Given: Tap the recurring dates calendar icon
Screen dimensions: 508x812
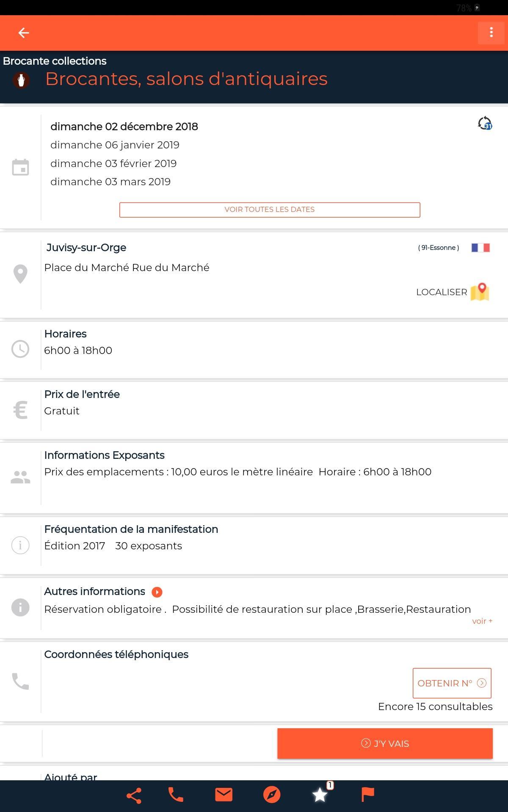Looking at the screenshot, I should (x=485, y=123).
